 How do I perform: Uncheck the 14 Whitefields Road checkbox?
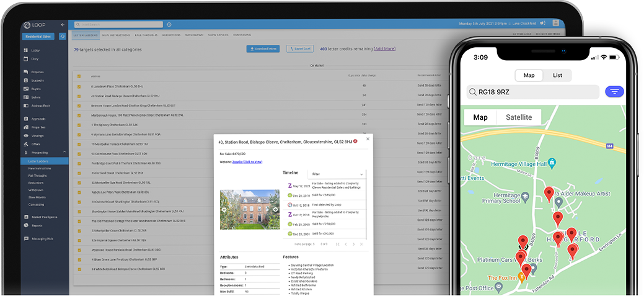coord(79,269)
